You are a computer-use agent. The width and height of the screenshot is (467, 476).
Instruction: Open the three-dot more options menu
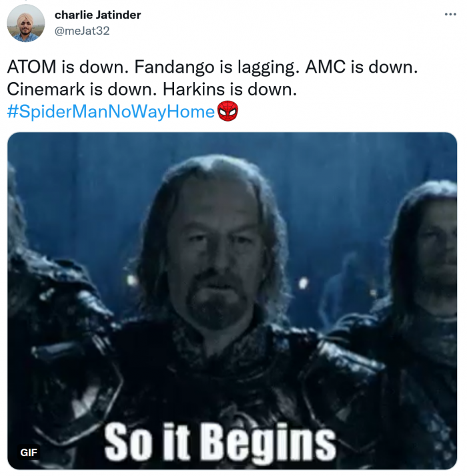(x=450, y=14)
